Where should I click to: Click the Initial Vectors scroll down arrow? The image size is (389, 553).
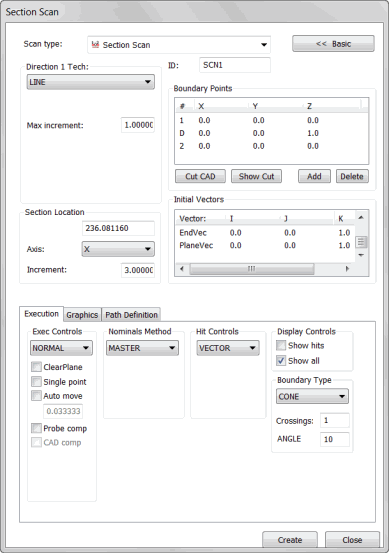(361, 255)
